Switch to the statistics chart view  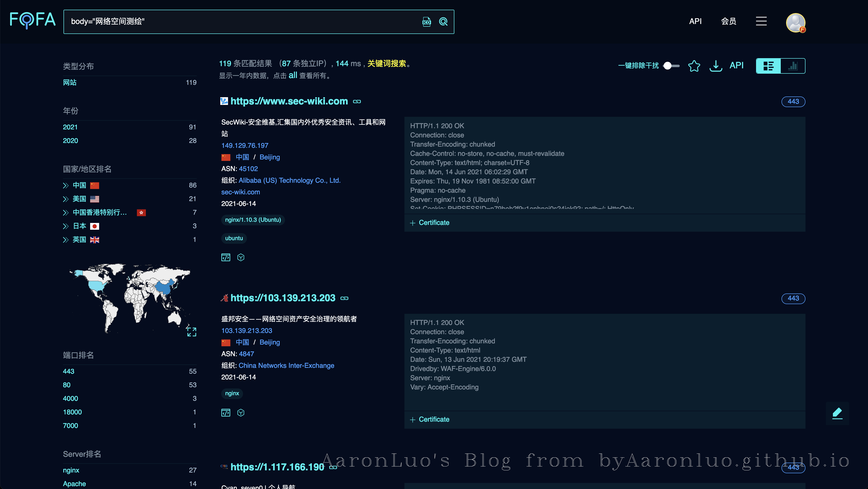793,66
